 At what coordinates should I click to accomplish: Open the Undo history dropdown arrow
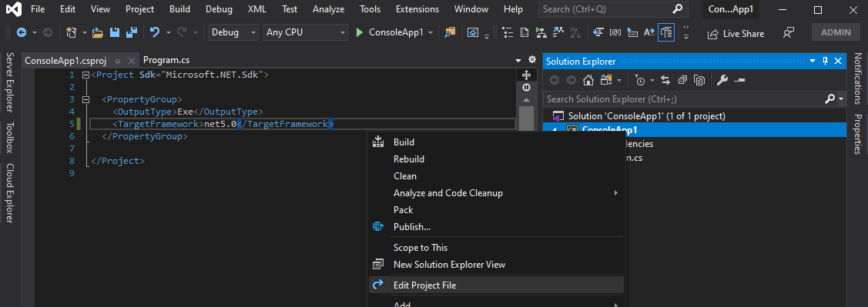click(168, 32)
